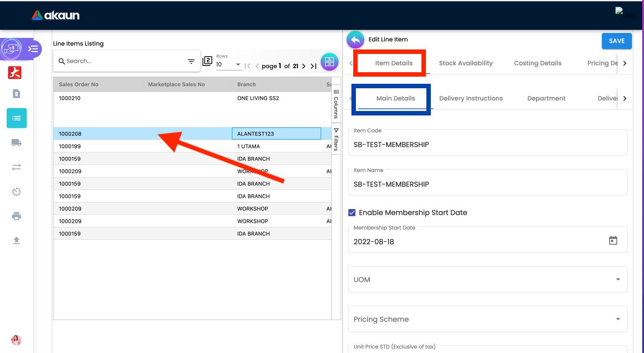Open the grid view toggle icon
The width and height of the screenshot is (644, 353).
coord(330,62)
